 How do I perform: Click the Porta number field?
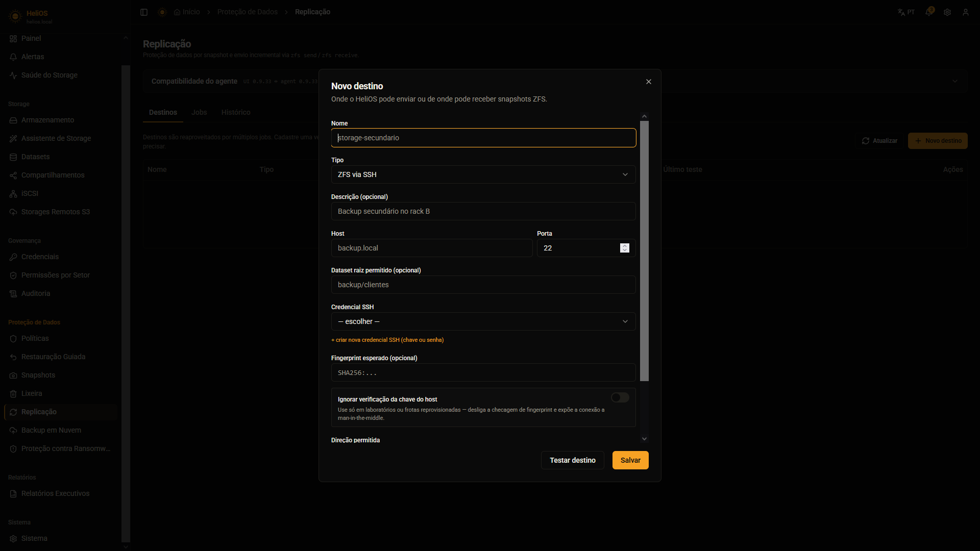pos(586,248)
